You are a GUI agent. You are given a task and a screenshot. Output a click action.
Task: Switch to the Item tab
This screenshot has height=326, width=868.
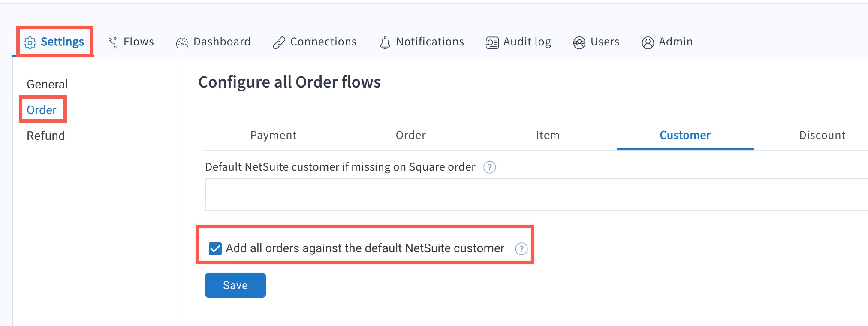(548, 135)
